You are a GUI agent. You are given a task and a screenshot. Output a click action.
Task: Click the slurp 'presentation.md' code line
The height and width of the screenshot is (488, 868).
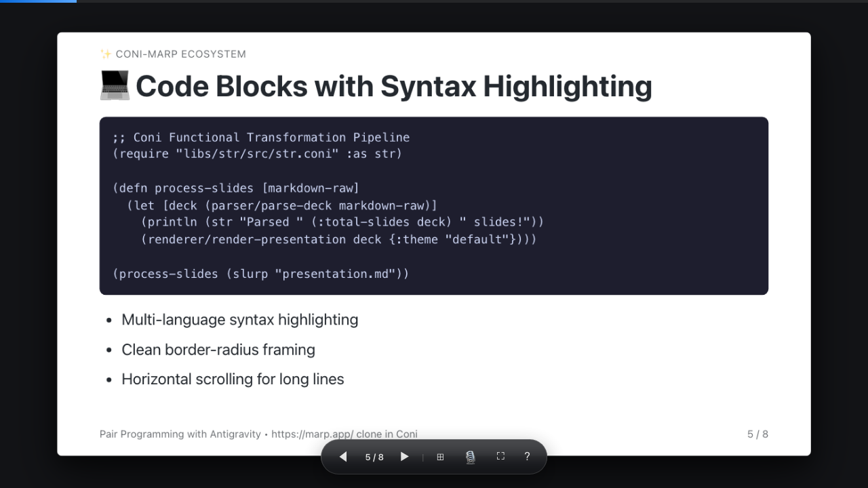tap(261, 274)
